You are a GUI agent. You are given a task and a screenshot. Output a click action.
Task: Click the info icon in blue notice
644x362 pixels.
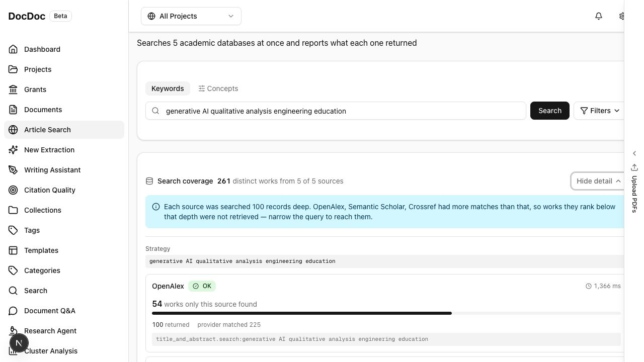(x=156, y=207)
